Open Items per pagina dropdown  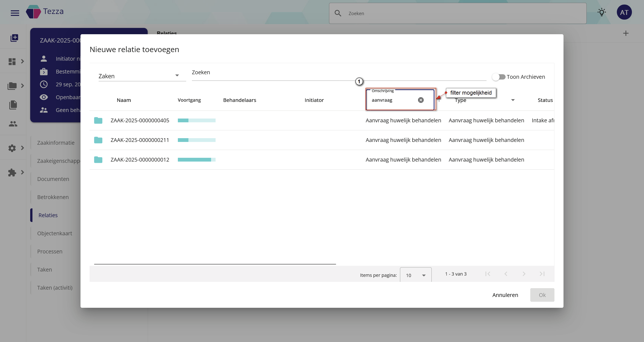coord(416,275)
